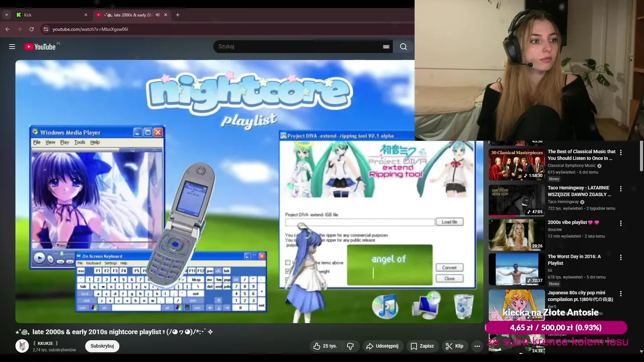Select the late 2000s nightcore YouTube tab
Image resolution: width=644 pixels, height=362 pixels.
[x=131, y=15]
